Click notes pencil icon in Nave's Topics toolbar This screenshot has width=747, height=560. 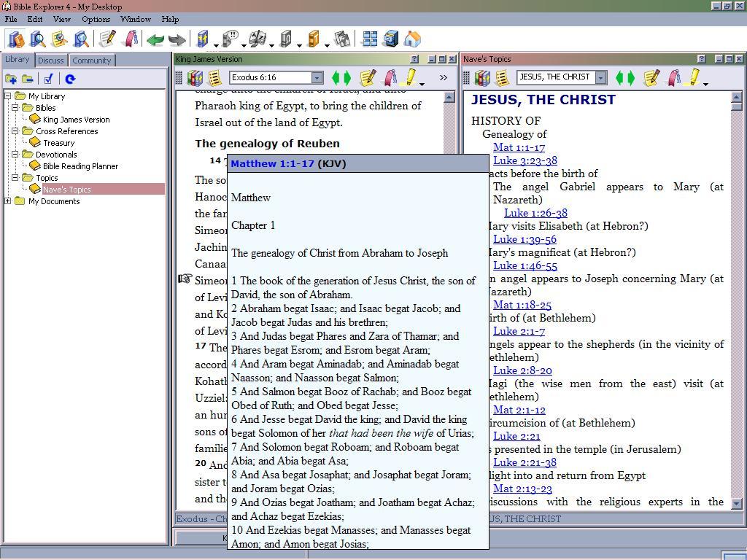[x=651, y=77]
